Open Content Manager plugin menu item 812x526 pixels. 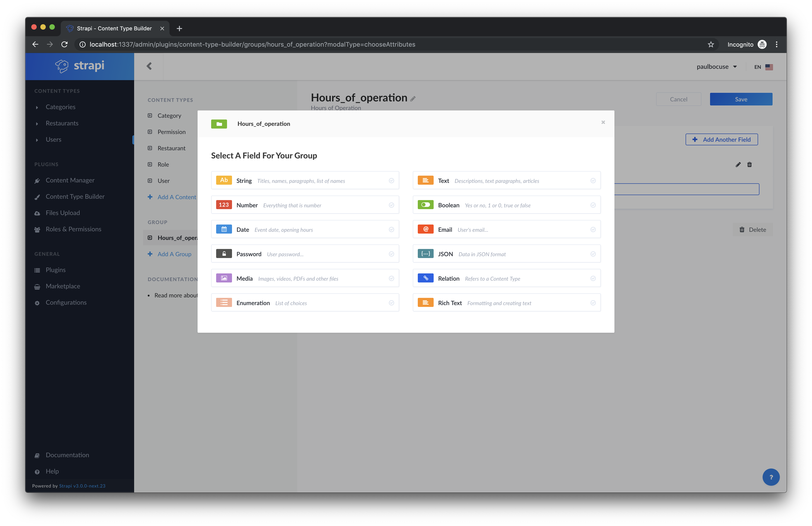[x=70, y=180]
